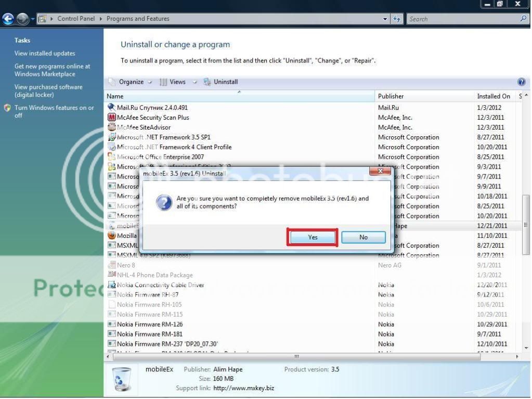Go back using the Back arrow button
Screen dimensions: 532x399
click(x=8, y=19)
